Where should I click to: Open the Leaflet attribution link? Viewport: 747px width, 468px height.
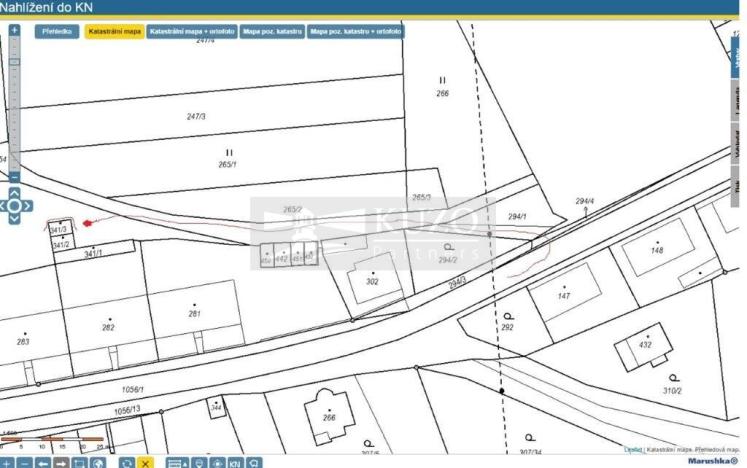tap(633, 450)
